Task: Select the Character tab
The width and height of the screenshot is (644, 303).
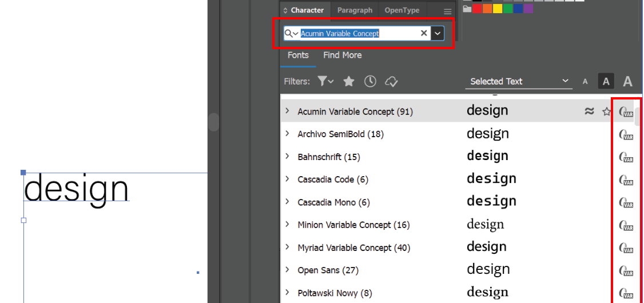Action: (307, 11)
